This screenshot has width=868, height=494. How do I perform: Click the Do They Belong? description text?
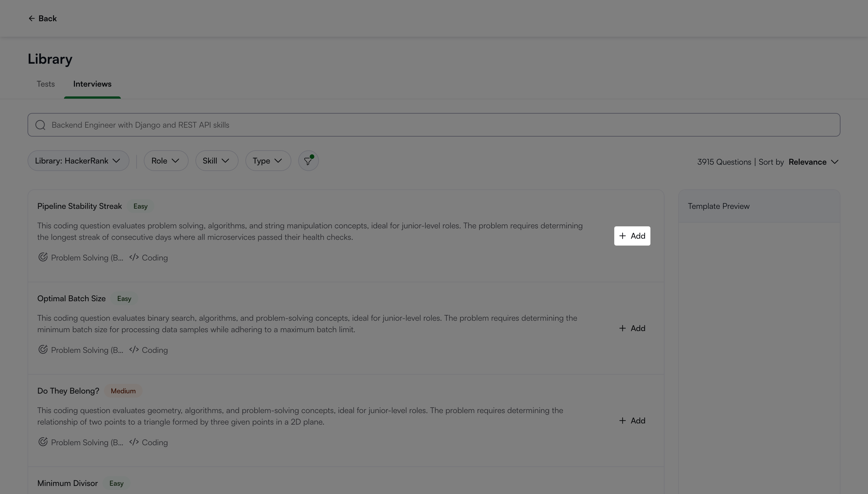point(300,416)
